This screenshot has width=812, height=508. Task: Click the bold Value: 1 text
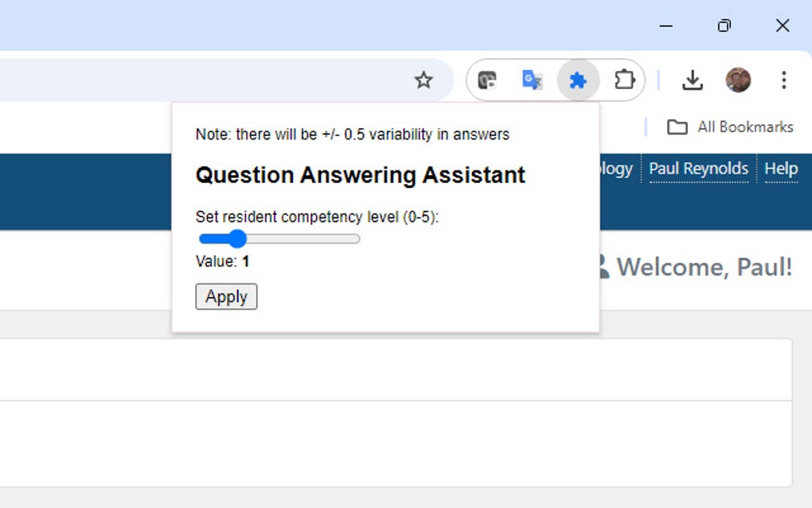tap(221, 260)
